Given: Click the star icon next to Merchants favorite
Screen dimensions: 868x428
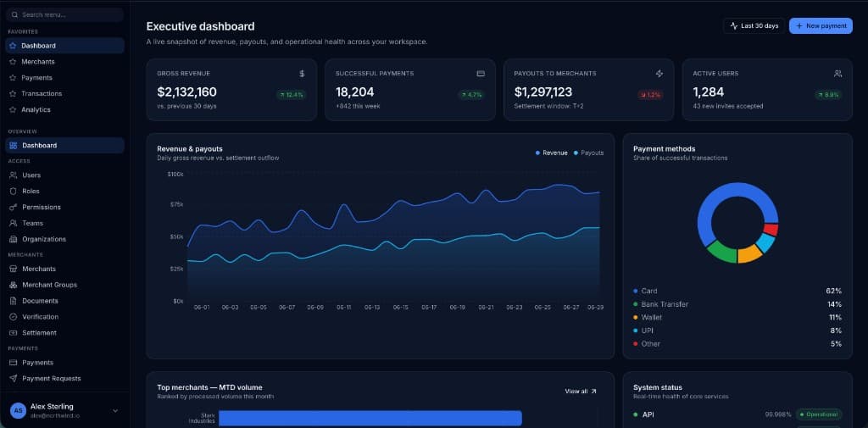Looking at the screenshot, I should 13,62.
